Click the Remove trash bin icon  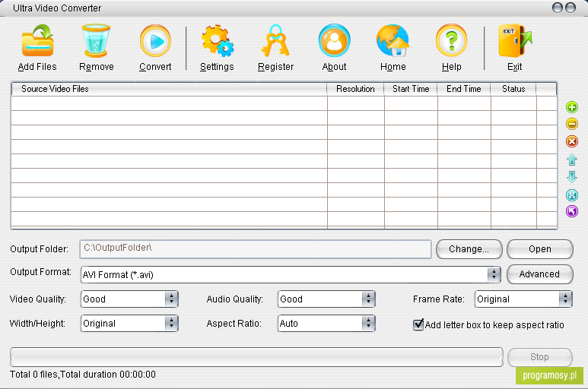(x=96, y=40)
